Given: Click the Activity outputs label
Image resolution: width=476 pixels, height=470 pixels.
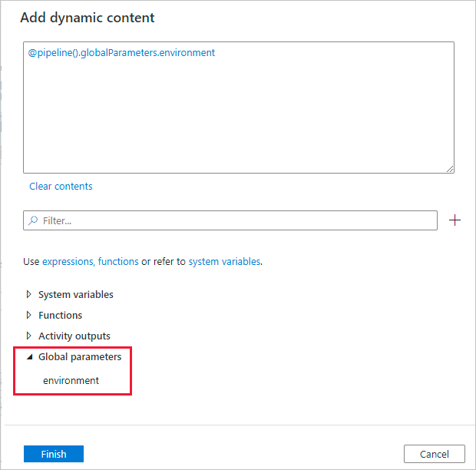Looking at the screenshot, I should click(74, 336).
